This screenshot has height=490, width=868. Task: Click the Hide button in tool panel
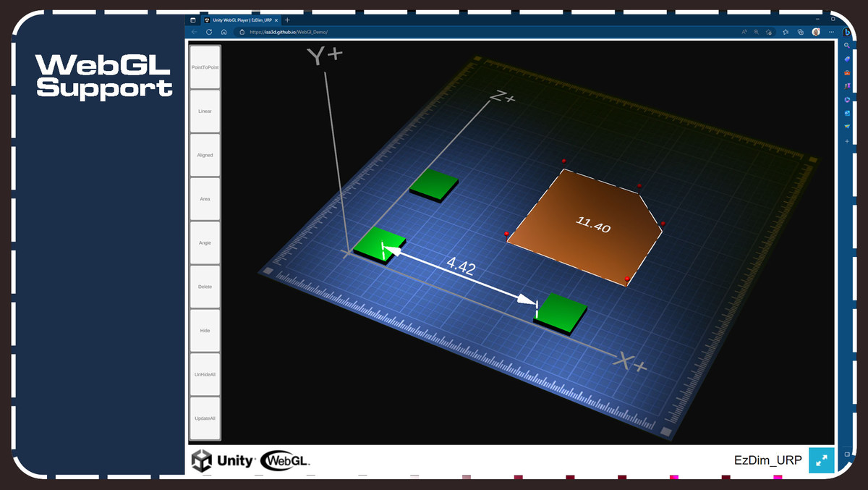coord(205,331)
